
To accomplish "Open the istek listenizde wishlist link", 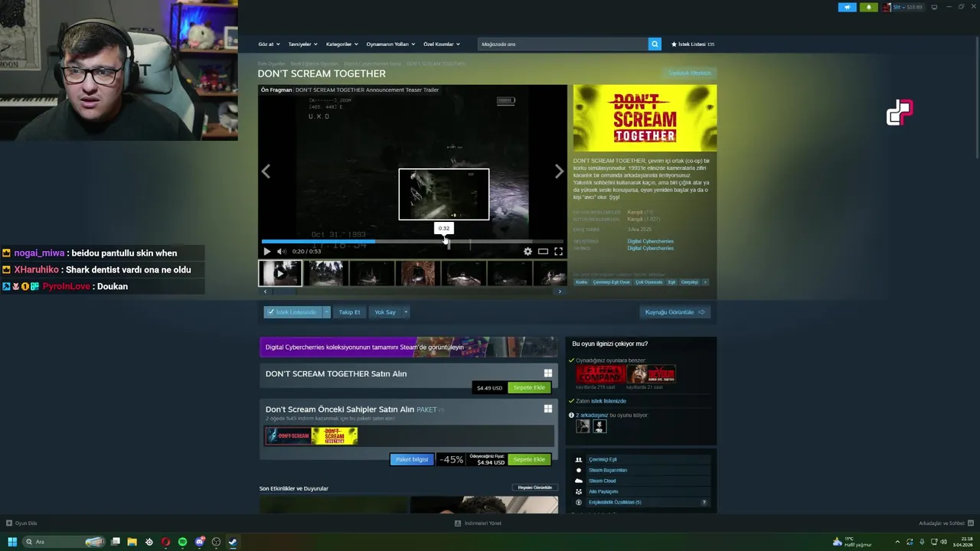I will [609, 401].
